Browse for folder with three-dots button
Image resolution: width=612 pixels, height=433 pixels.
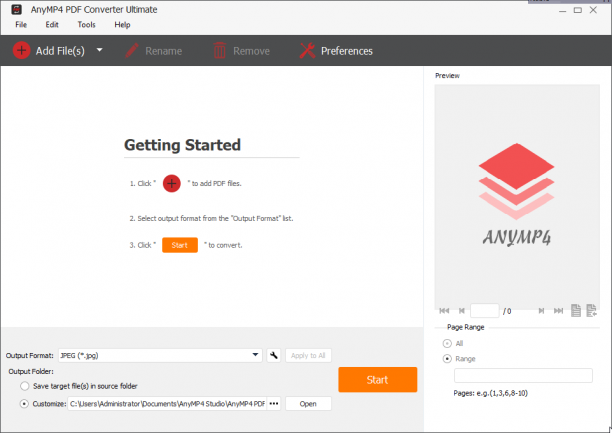point(274,404)
